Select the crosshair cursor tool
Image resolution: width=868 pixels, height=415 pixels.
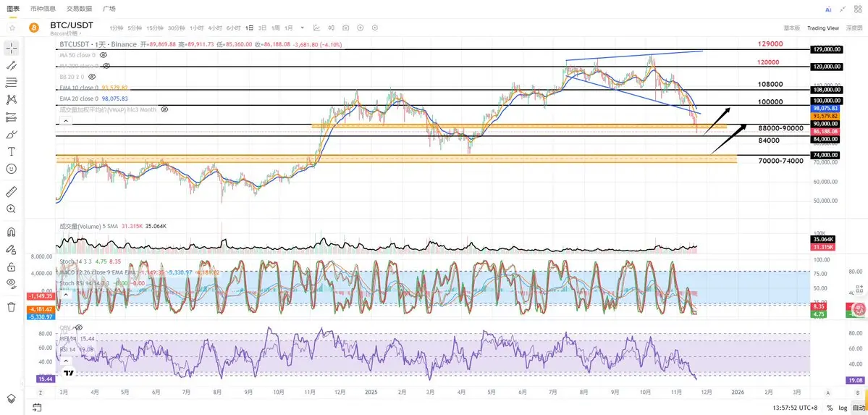[11, 48]
